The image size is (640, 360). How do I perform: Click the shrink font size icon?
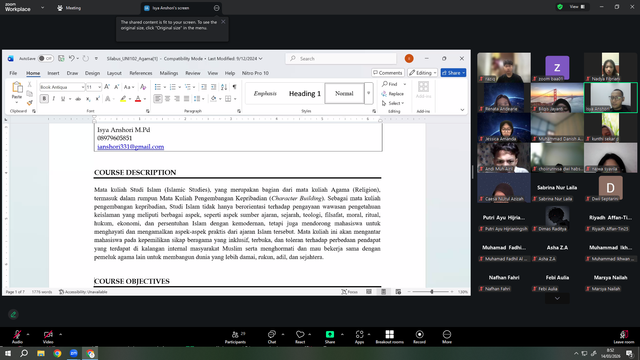[116, 87]
